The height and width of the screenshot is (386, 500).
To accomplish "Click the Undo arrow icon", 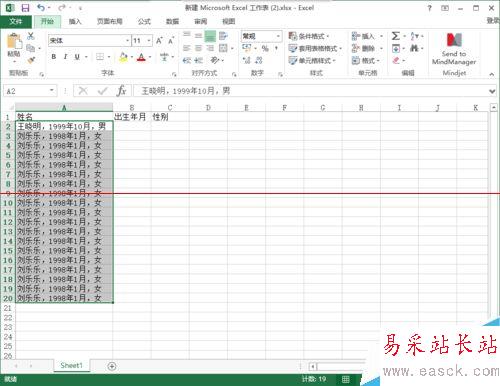I will [x=41, y=7].
